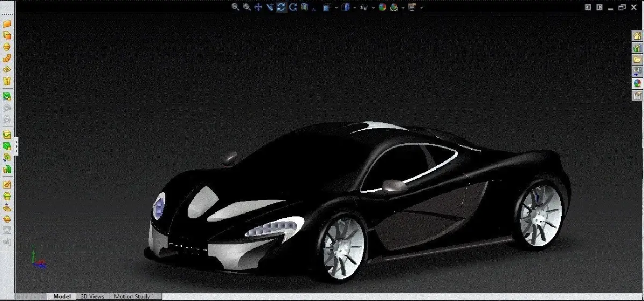Open Custom Properties task pane icon
The width and height of the screenshot is (644, 301).
pos(637,95)
